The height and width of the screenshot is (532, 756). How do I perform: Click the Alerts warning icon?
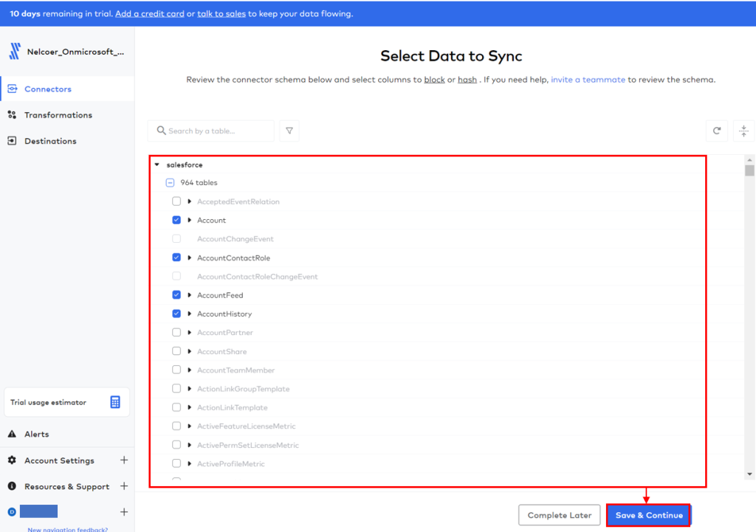pyautogui.click(x=12, y=434)
